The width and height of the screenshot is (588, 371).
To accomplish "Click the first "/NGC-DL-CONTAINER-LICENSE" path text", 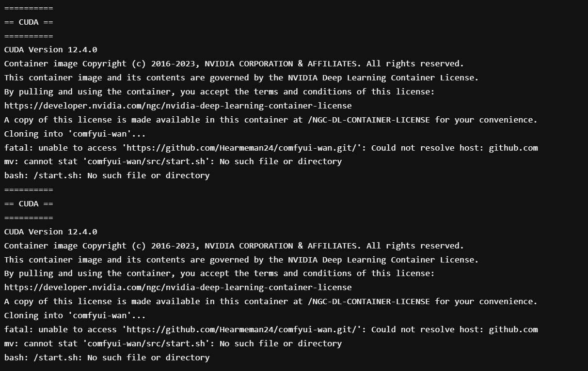I will point(368,120).
